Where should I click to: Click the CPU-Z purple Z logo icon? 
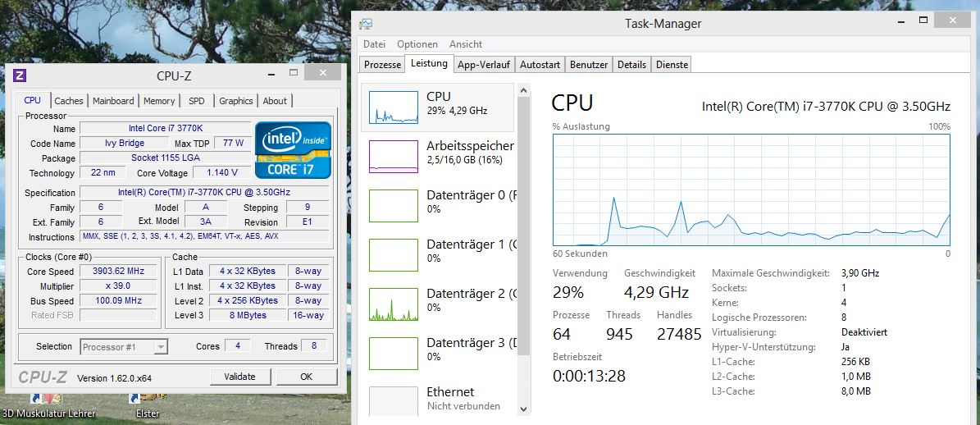(20, 75)
